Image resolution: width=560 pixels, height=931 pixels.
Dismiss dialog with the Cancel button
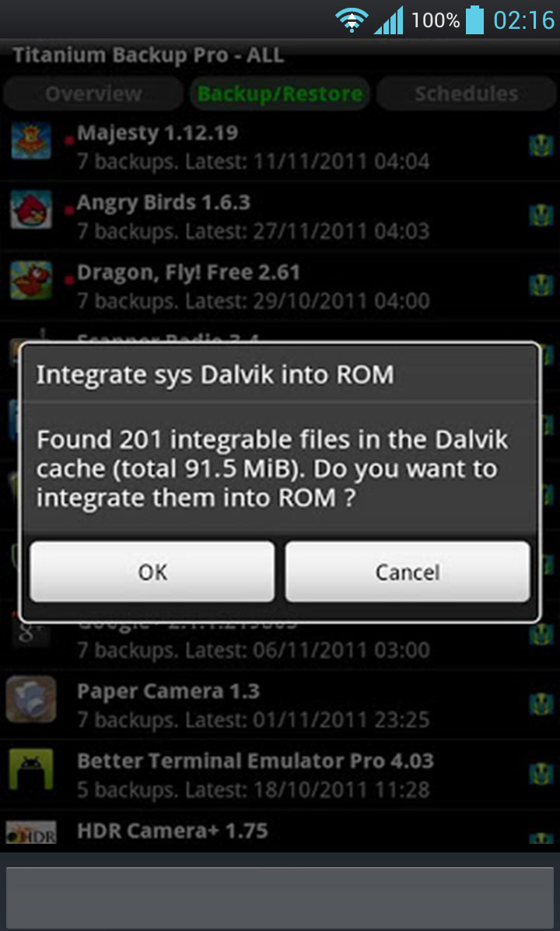(408, 572)
